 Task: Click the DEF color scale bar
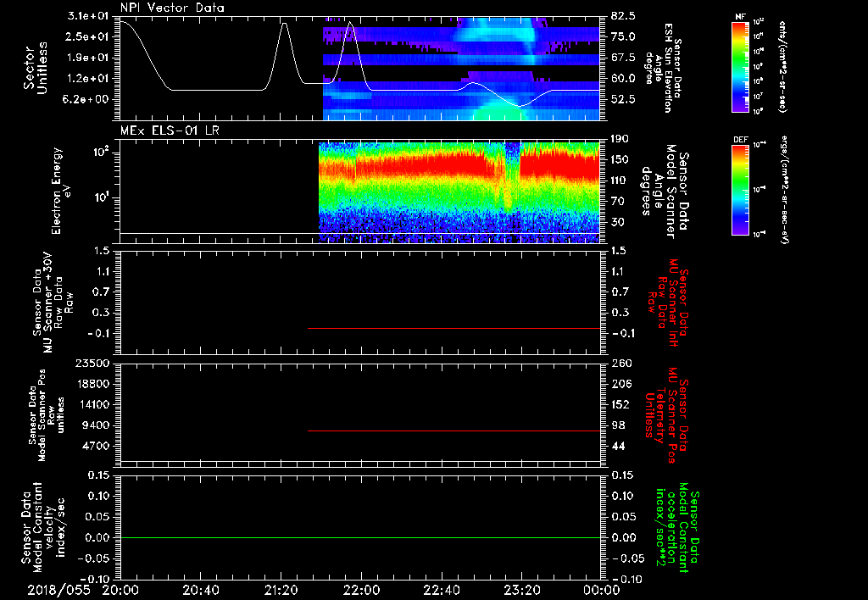[741, 190]
